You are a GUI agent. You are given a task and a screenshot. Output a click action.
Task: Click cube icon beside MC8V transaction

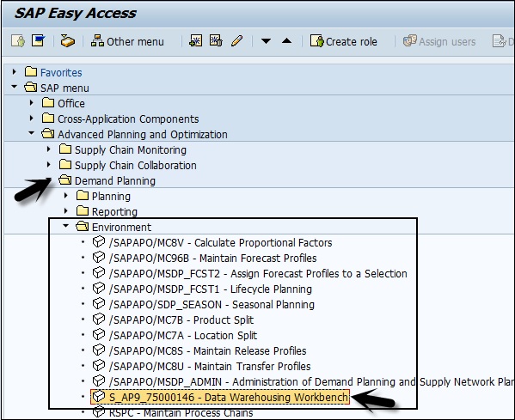pyautogui.click(x=99, y=242)
